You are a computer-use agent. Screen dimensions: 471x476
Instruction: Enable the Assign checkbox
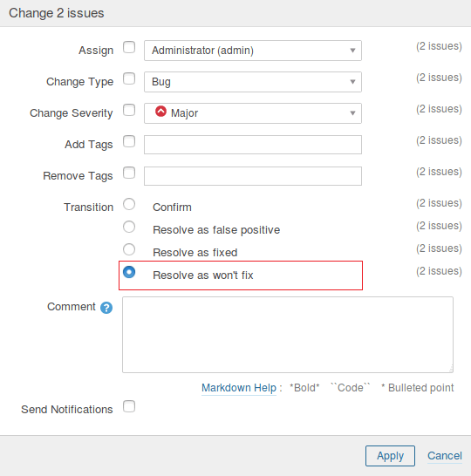[x=129, y=47]
